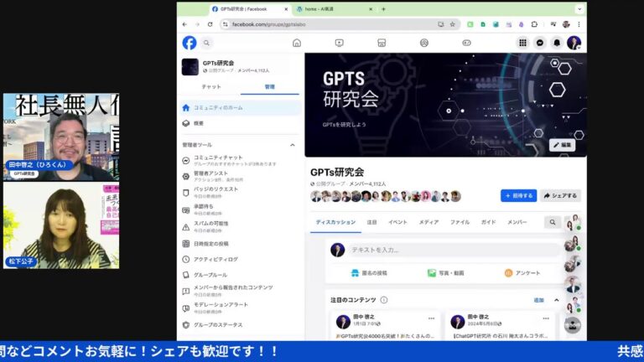
Task: Click the info icon beside 注目のコンテンツ
Action: (x=383, y=300)
